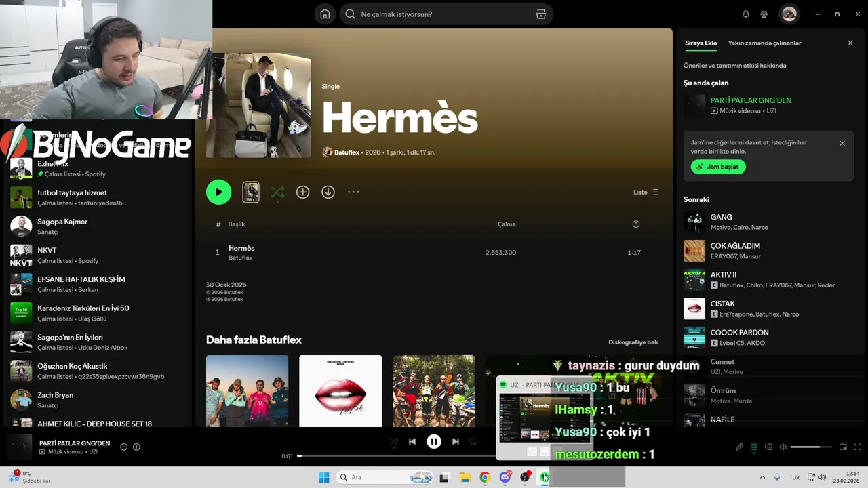Close the queue side panel
868x488 pixels.
pos(850,43)
